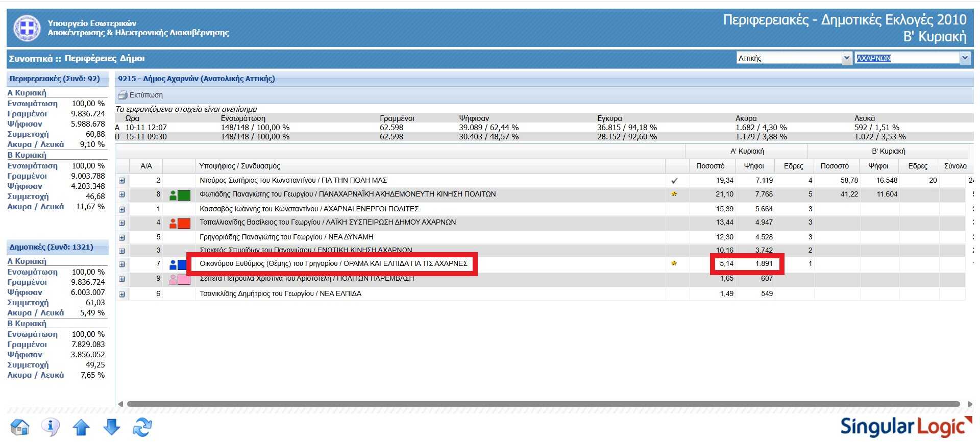Click the blue down arrow icon
This screenshot has height=442, width=980.
(112, 427)
